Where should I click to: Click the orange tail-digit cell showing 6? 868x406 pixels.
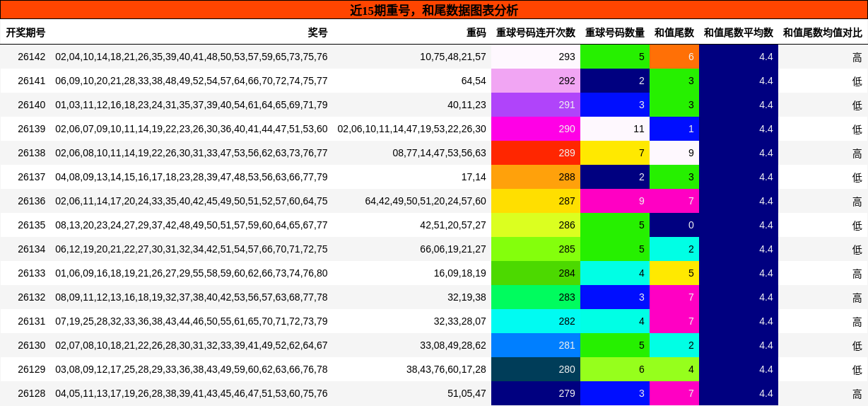tap(674, 57)
